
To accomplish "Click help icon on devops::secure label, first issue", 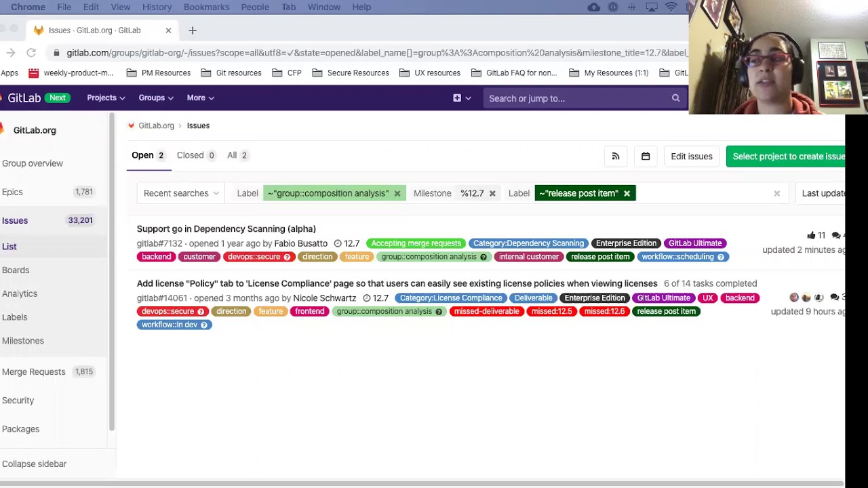I will (x=287, y=257).
